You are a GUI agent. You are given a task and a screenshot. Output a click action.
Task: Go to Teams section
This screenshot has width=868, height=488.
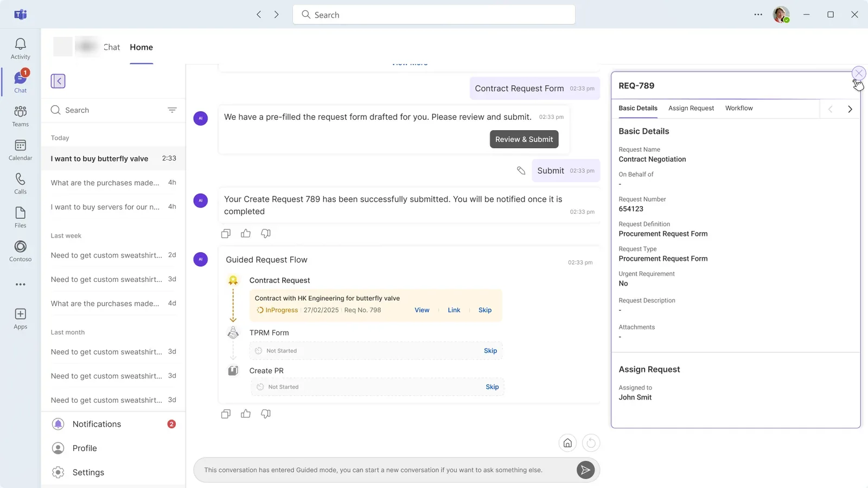[20, 116]
